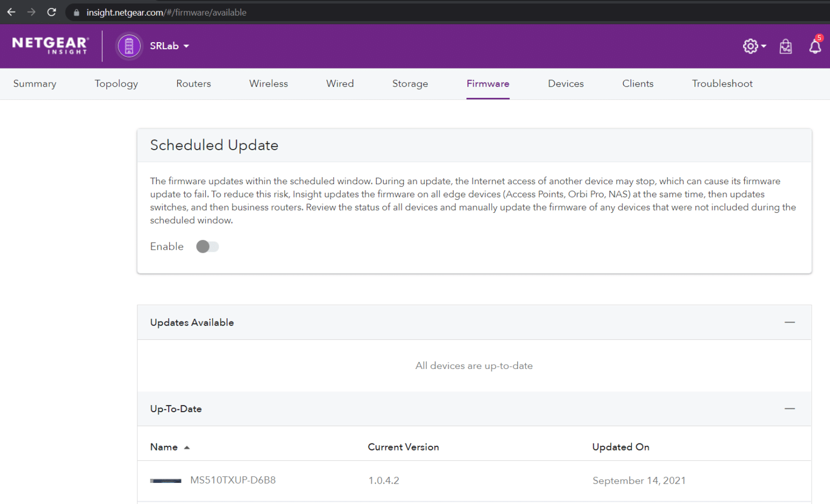Click the NETGEAR Insight logo
This screenshot has height=504, width=830.
(50, 46)
